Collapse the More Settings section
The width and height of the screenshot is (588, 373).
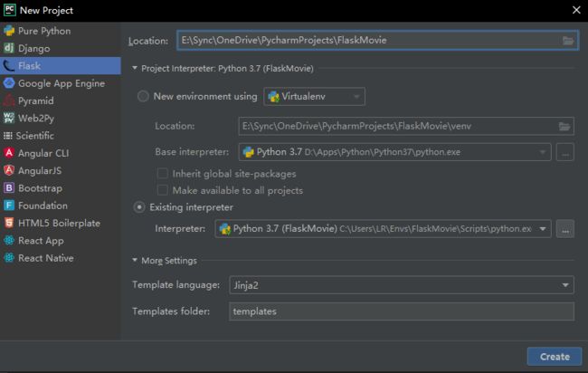pyautogui.click(x=135, y=260)
